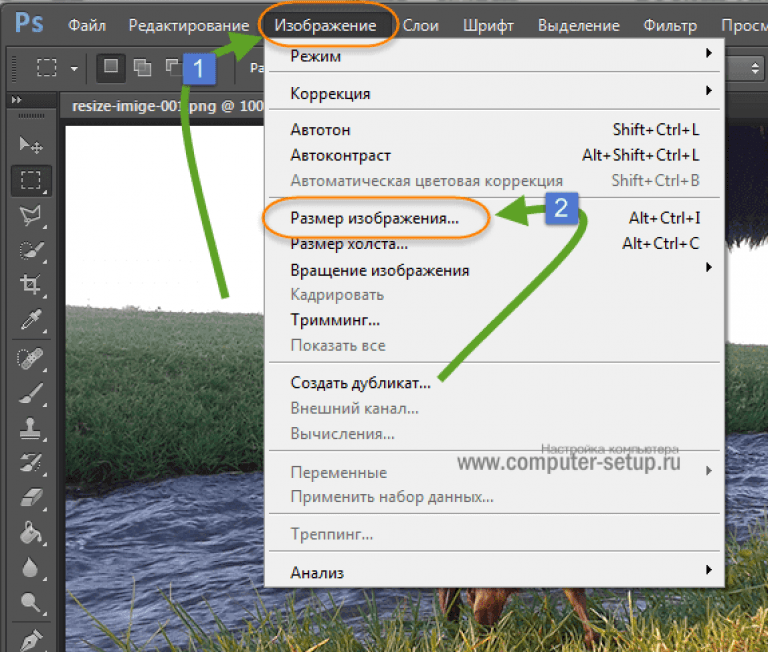Choose Автоматическая цветовая коррекция
This screenshot has height=652, width=768.
(495, 181)
